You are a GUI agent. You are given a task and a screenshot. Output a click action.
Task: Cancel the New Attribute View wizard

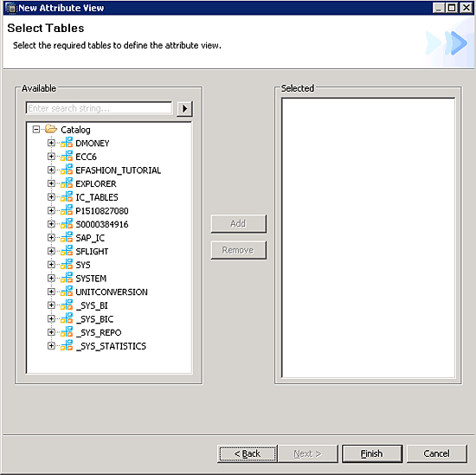[x=436, y=453]
